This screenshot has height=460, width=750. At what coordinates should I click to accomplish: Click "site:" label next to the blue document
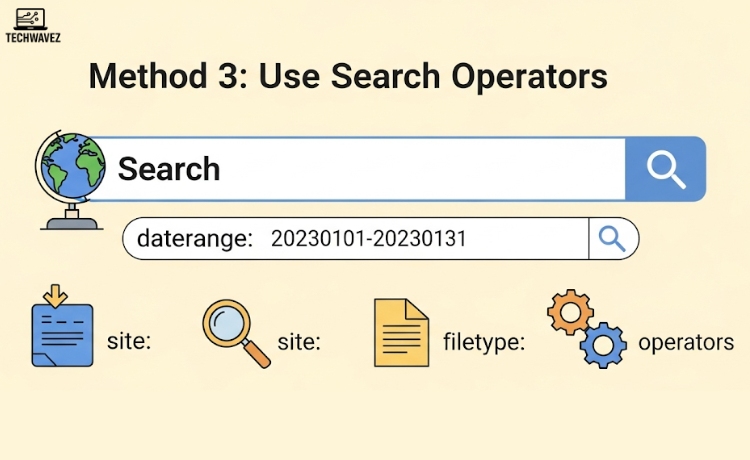(129, 342)
